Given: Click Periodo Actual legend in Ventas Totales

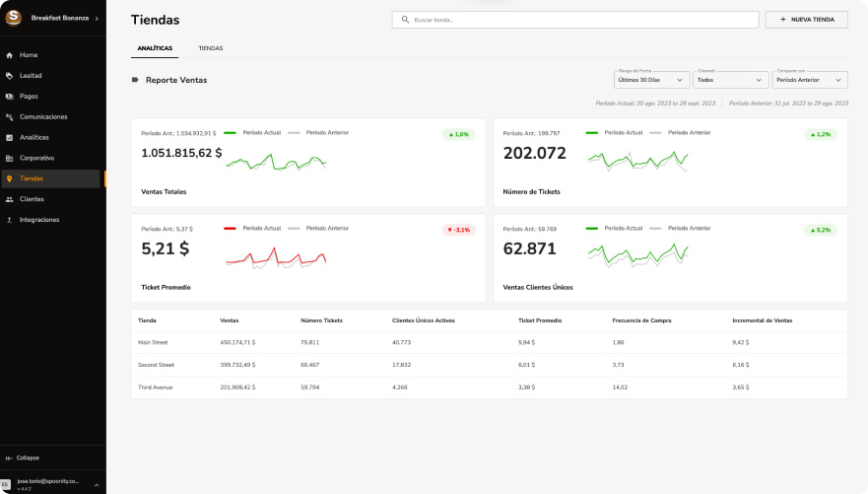Looking at the screenshot, I should tap(252, 133).
